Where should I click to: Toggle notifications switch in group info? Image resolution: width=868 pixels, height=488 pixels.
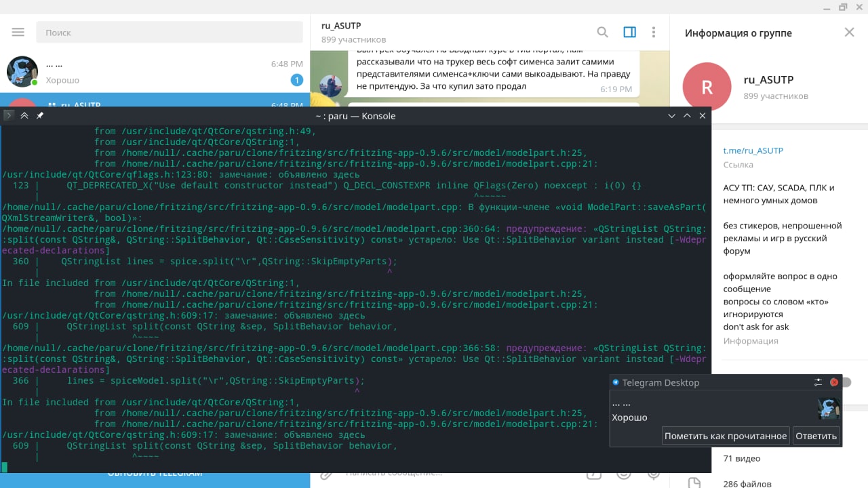(x=846, y=382)
